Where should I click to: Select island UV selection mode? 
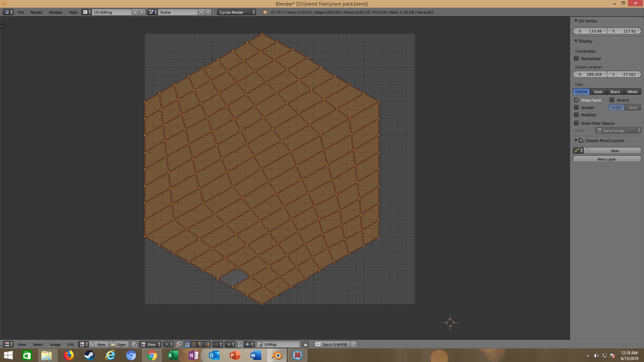(x=207, y=344)
